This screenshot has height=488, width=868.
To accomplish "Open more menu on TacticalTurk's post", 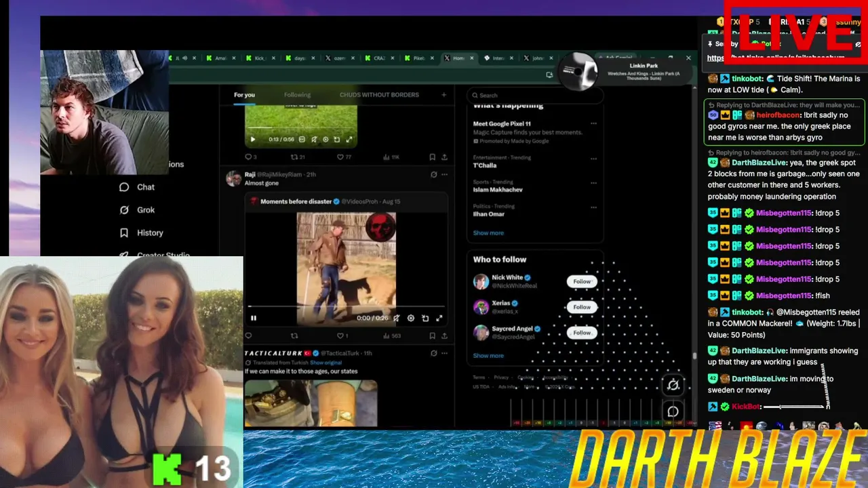I will [x=444, y=353].
